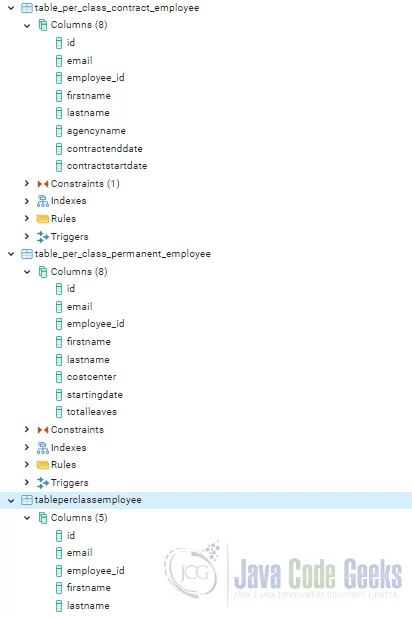This screenshot has width=412, height=617.
Task: Expand Indexes under contract_employee table
Action: coord(27,201)
